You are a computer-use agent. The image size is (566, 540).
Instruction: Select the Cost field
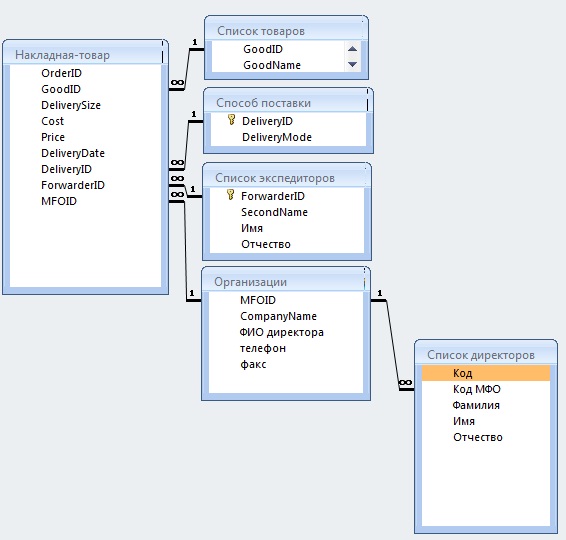(85, 121)
